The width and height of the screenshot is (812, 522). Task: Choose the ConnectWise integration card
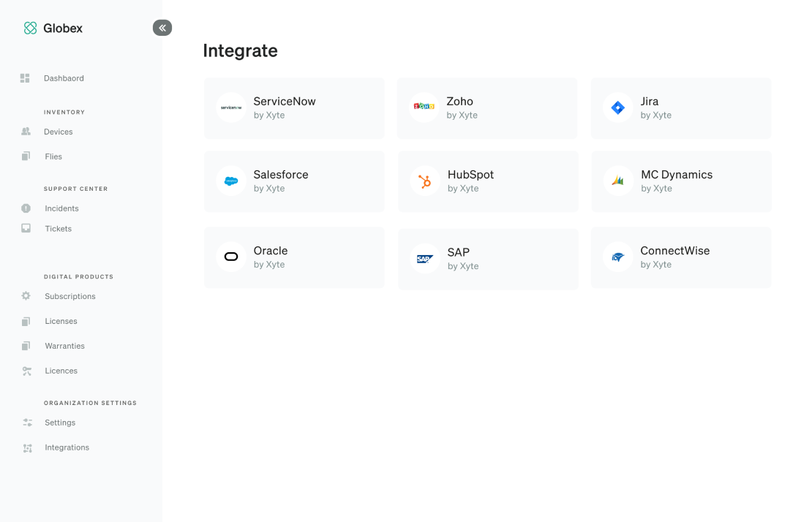tap(681, 257)
